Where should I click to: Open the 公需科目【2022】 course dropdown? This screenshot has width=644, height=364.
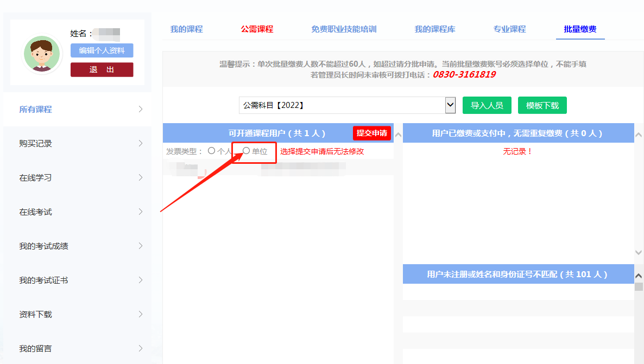tap(347, 105)
